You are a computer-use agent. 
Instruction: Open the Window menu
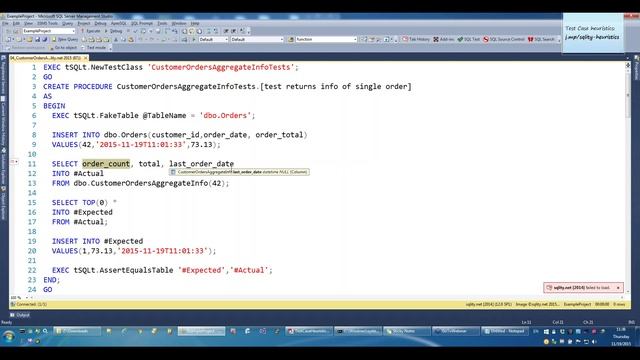pos(179,24)
